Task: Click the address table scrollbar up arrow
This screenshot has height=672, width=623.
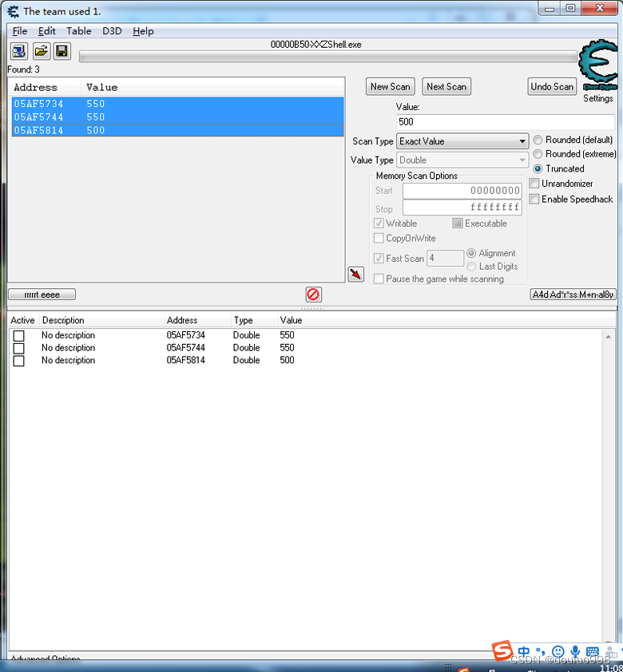Action: [608, 337]
